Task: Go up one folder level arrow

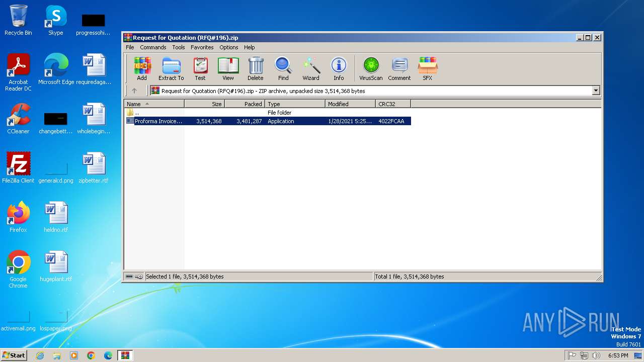Action: [x=134, y=91]
